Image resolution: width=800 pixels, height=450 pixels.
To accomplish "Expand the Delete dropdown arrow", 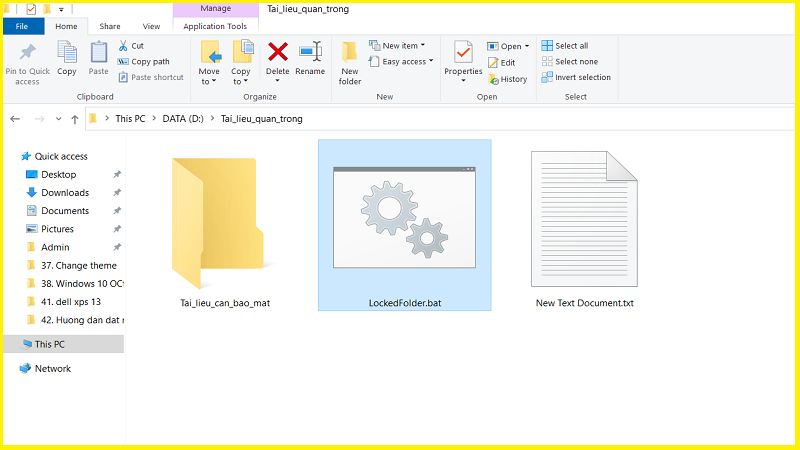I will [x=278, y=81].
